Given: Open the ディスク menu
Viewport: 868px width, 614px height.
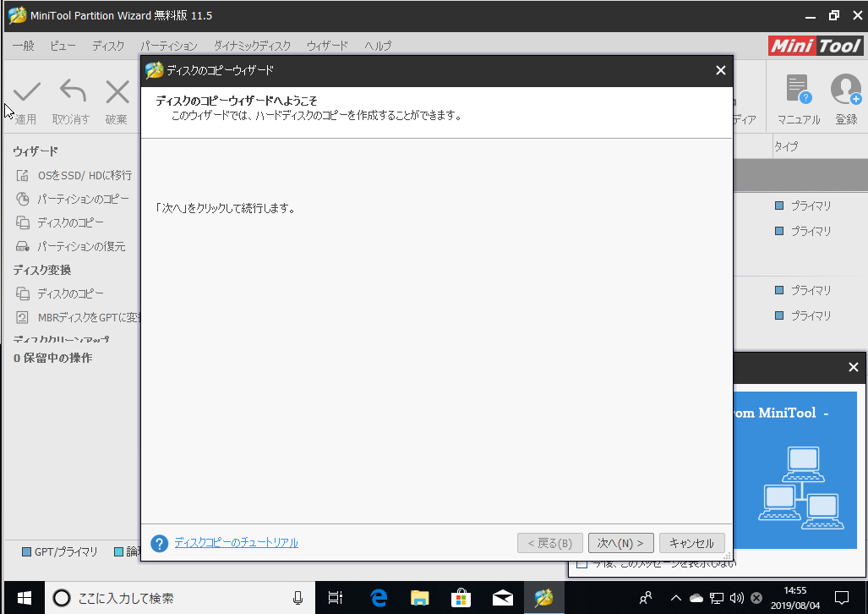Looking at the screenshot, I should coord(108,46).
